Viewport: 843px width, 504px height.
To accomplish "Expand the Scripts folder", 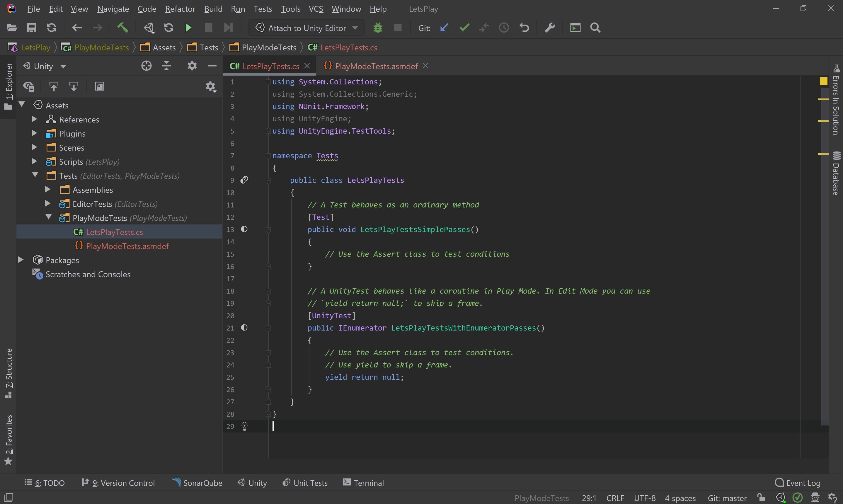I will pyautogui.click(x=34, y=161).
